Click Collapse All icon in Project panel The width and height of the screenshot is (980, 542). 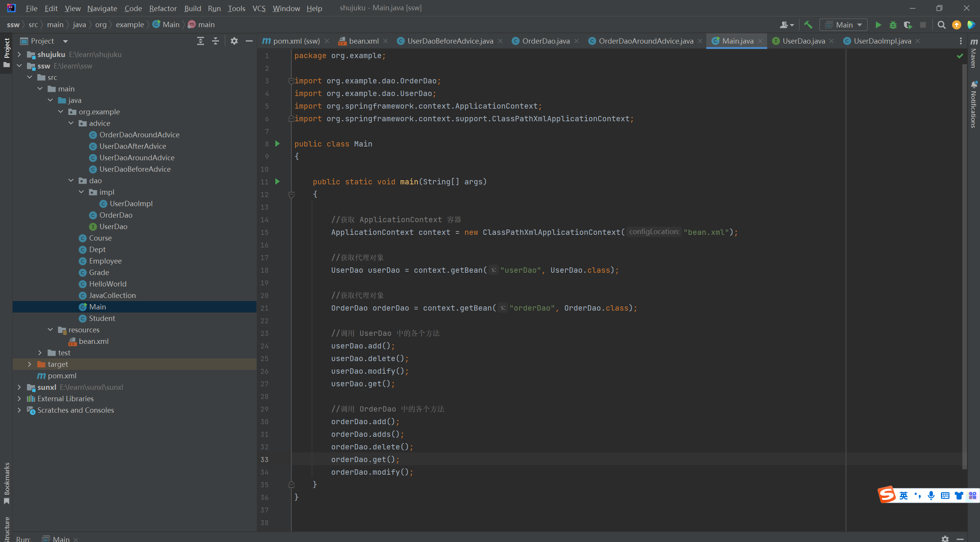(x=216, y=41)
